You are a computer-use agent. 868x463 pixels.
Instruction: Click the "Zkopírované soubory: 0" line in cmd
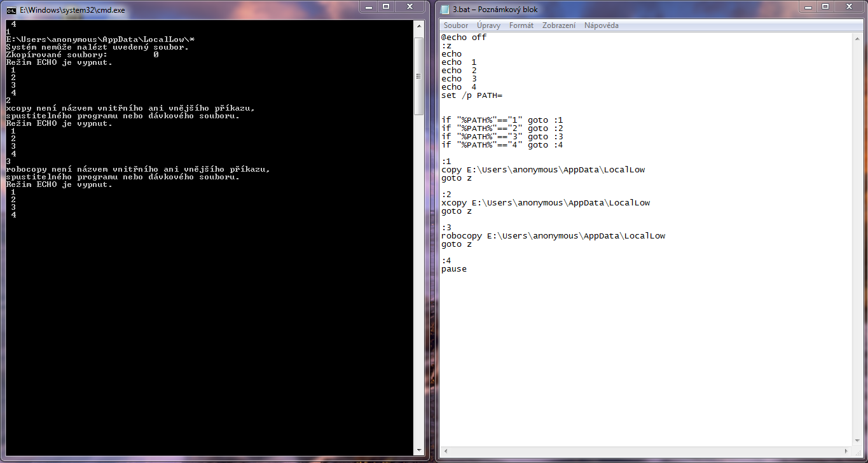82,55
